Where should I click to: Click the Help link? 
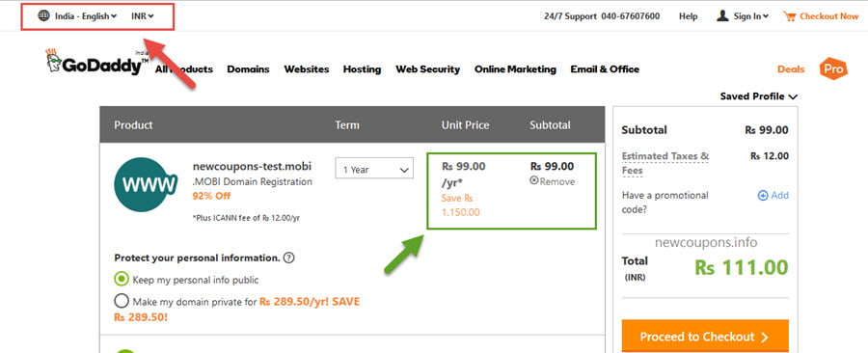pos(688,16)
